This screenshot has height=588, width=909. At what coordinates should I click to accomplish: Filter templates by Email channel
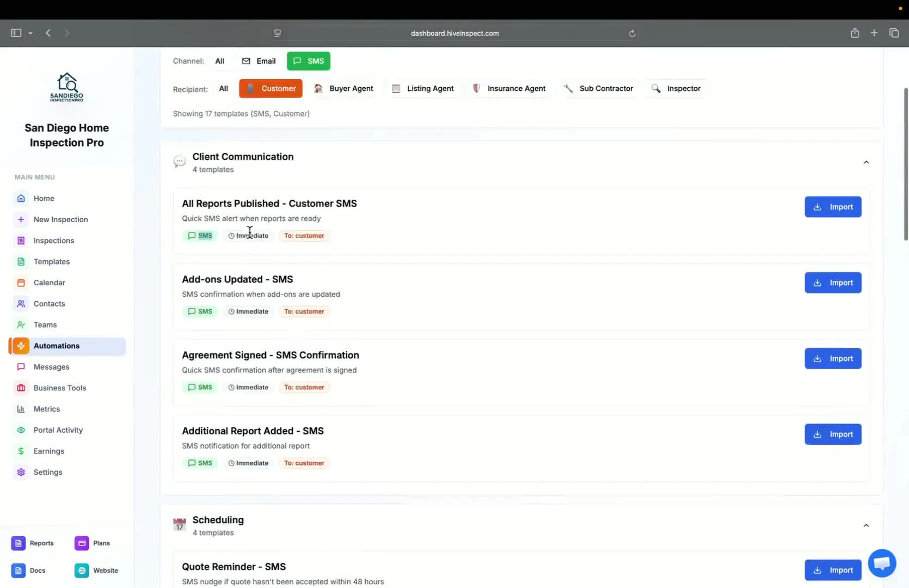(x=259, y=61)
